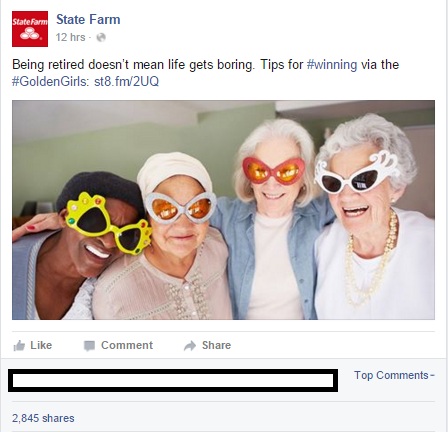View the 2,845 shares list
Screen dimensions: 448x432
[43, 418]
